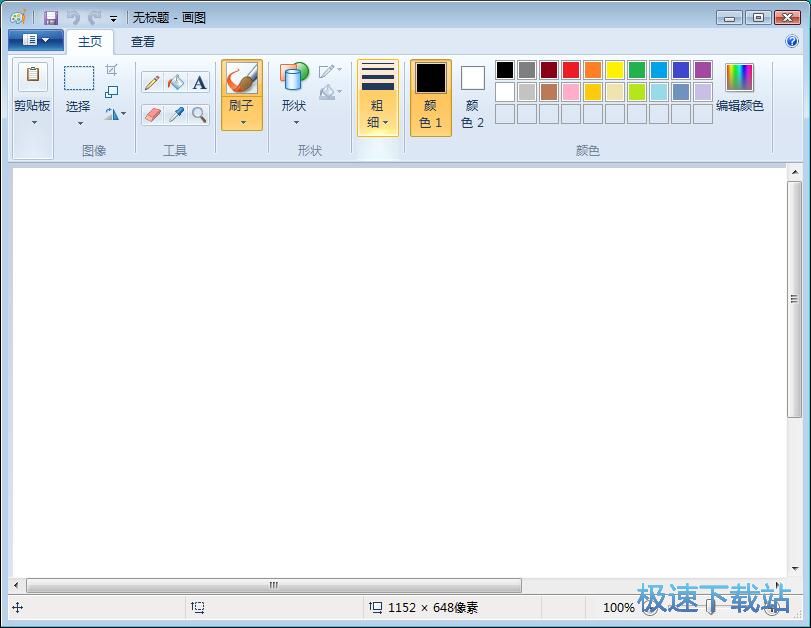
Task: Expand the rotate dropdown arrow
Action: point(123,114)
